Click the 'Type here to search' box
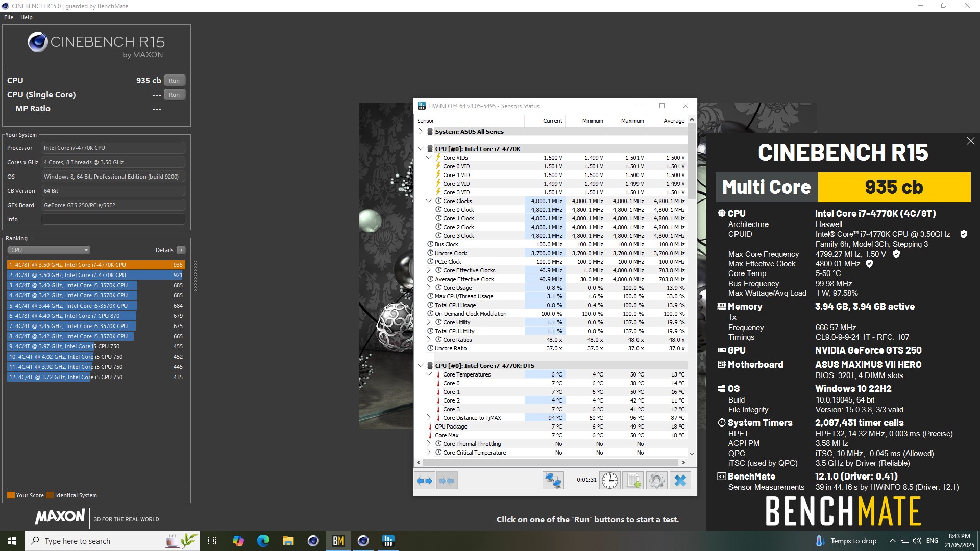Screen dimensions: 980x551 [112, 541]
